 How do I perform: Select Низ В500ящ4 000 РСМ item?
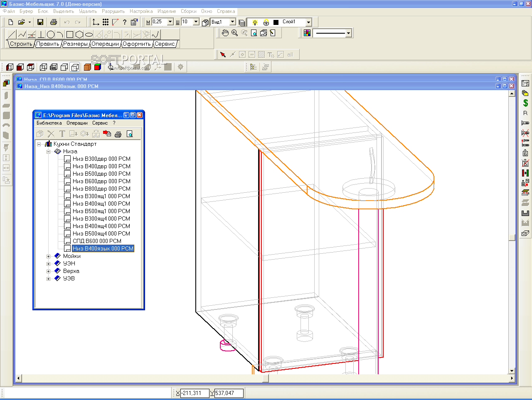(101, 233)
